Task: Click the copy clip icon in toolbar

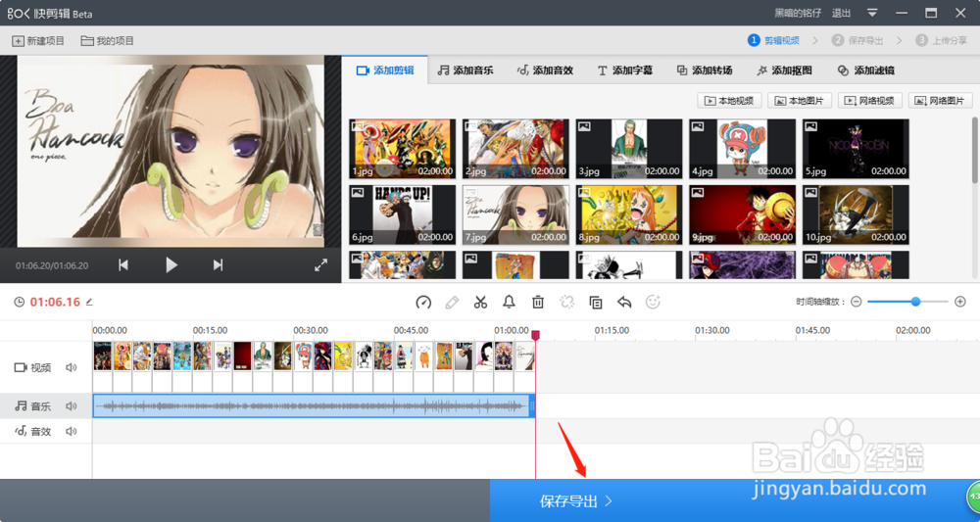Action: click(x=596, y=303)
